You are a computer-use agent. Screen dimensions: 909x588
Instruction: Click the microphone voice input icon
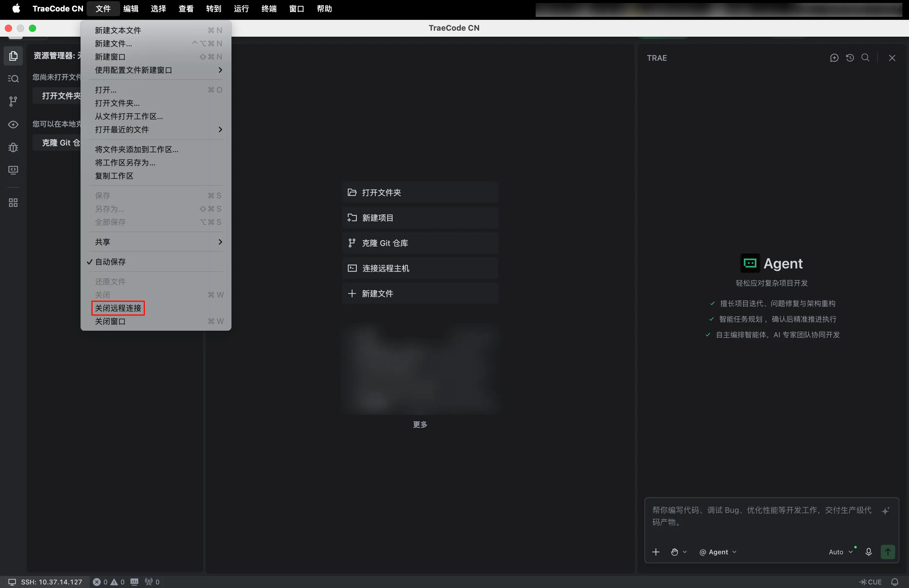point(868,552)
